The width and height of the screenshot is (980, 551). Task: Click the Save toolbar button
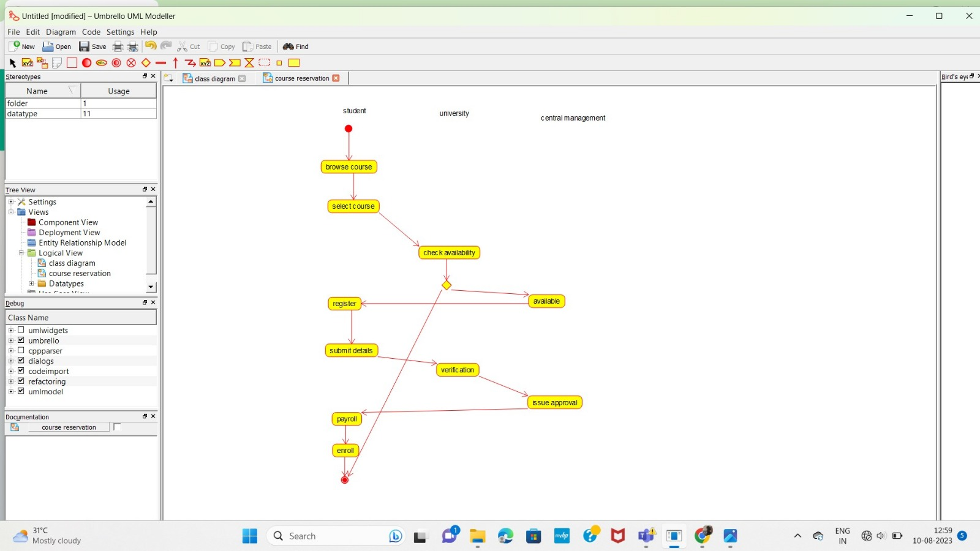coord(92,47)
